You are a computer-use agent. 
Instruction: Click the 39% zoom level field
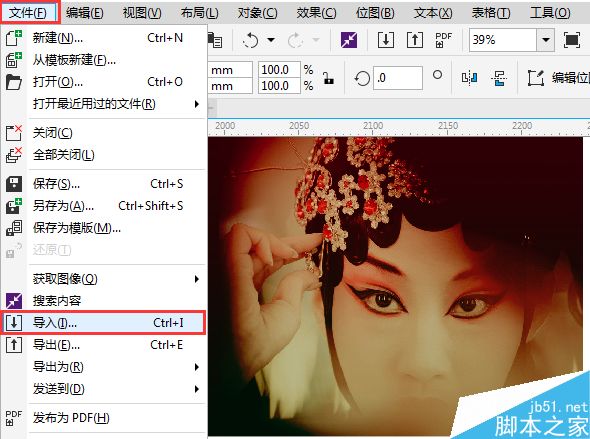[x=503, y=40]
